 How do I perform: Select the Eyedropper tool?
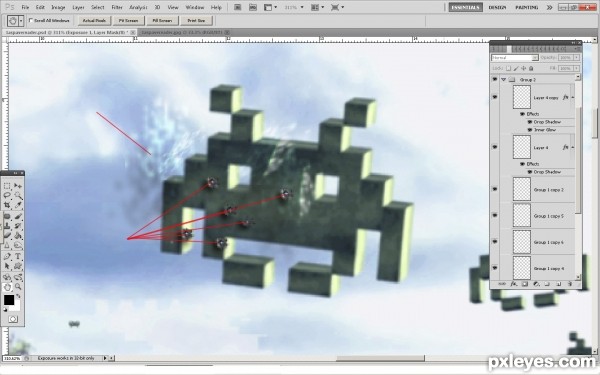coord(18,205)
